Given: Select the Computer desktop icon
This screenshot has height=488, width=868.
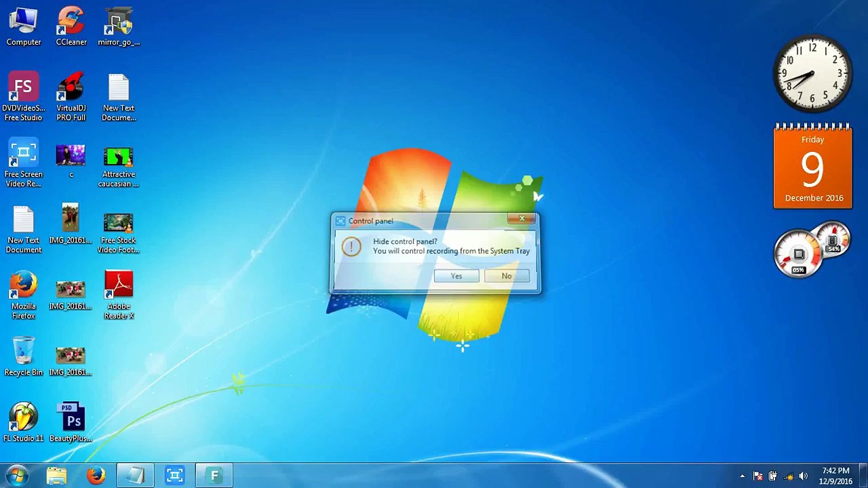Looking at the screenshot, I should [23, 27].
